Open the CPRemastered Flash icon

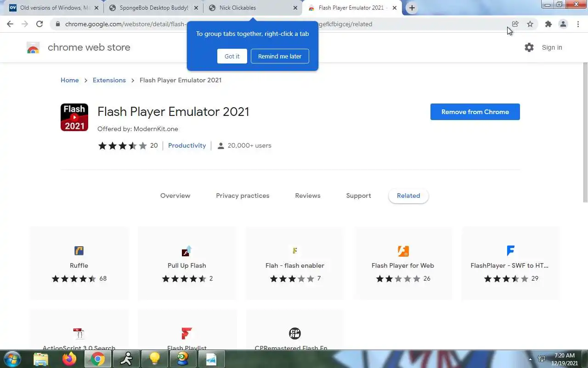(295, 333)
